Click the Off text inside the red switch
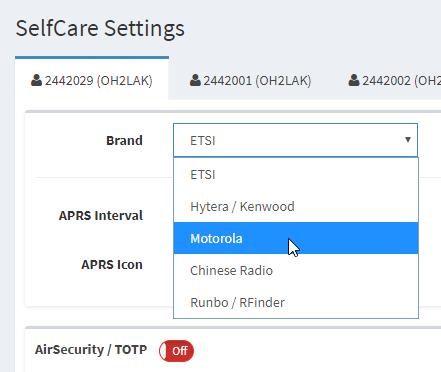Screen dimensions: 441x372 point(180,351)
